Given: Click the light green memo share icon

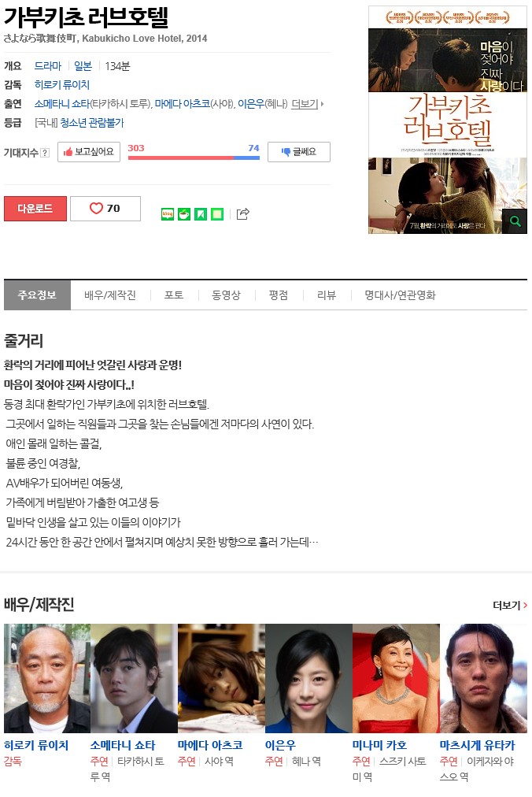Looking at the screenshot, I should tap(217, 214).
